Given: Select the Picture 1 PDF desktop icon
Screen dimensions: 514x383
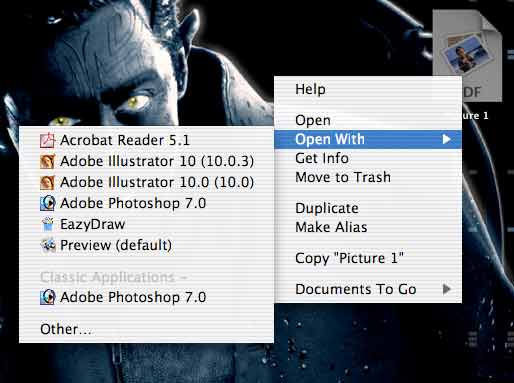Looking at the screenshot, I should click(467, 55).
